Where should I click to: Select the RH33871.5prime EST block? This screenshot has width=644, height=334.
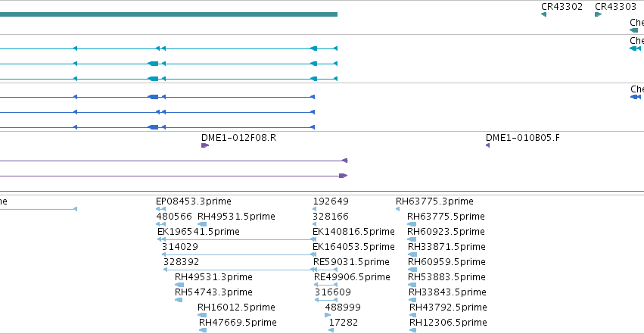coord(412,254)
